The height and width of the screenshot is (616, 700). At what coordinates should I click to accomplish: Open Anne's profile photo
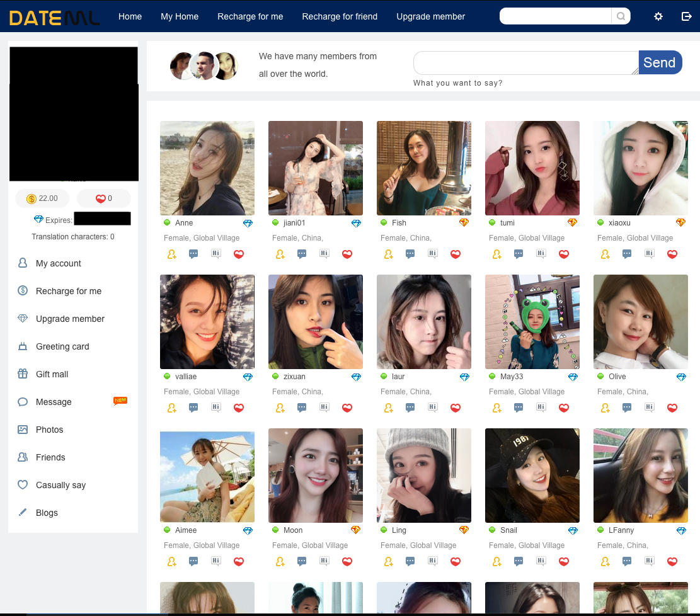click(207, 168)
